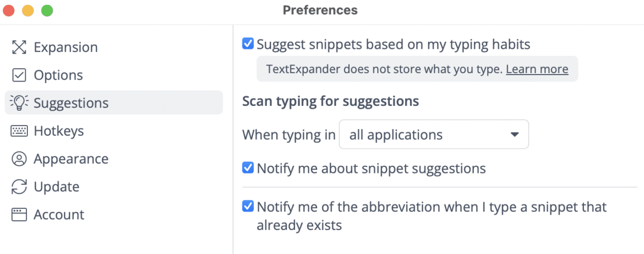Image resolution: width=644 pixels, height=254 pixels.
Task: Click the Options checkmark icon
Action: click(x=19, y=75)
